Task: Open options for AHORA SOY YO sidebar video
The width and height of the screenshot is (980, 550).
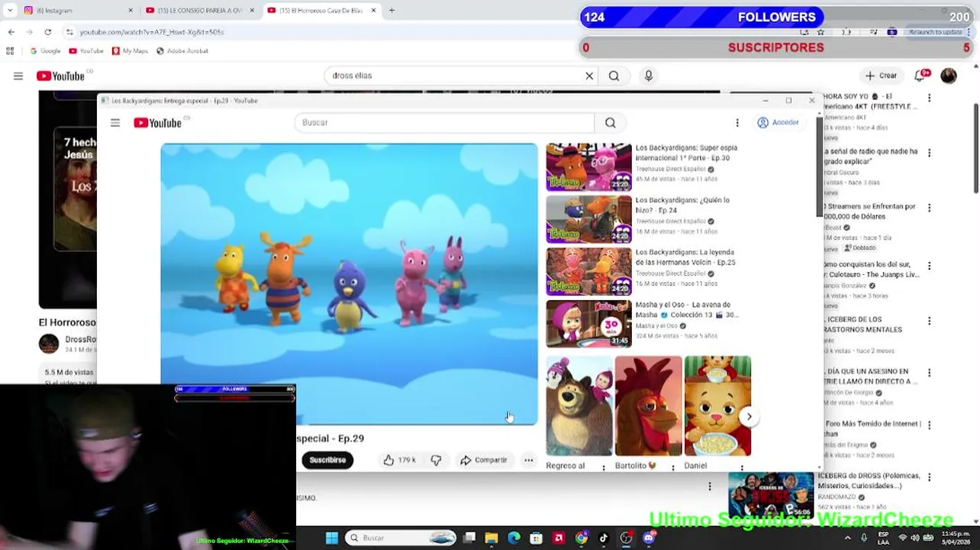Action: click(929, 98)
